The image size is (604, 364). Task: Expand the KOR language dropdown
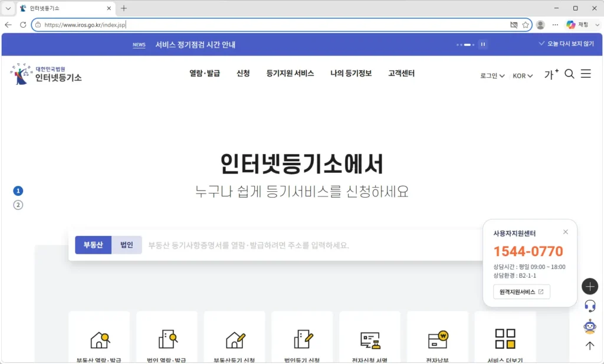[x=523, y=76]
